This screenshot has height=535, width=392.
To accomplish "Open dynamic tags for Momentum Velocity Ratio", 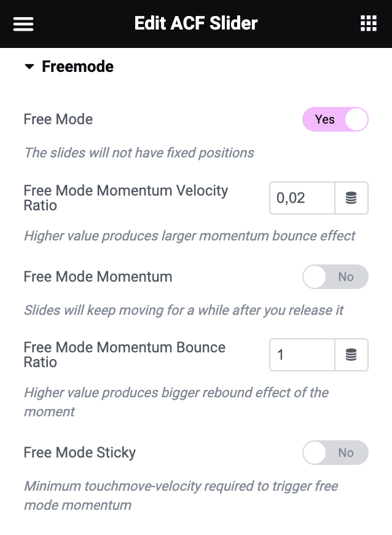I will (351, 198).
